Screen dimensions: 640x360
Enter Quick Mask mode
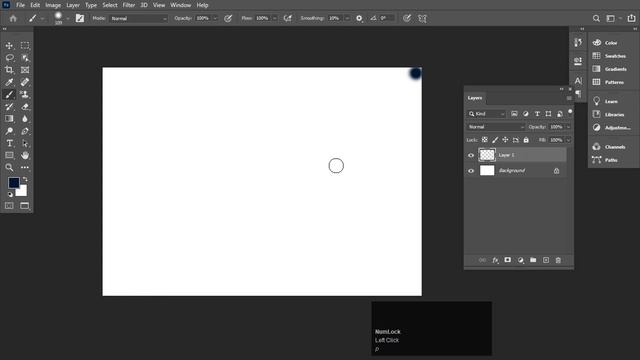coord(9,206)
